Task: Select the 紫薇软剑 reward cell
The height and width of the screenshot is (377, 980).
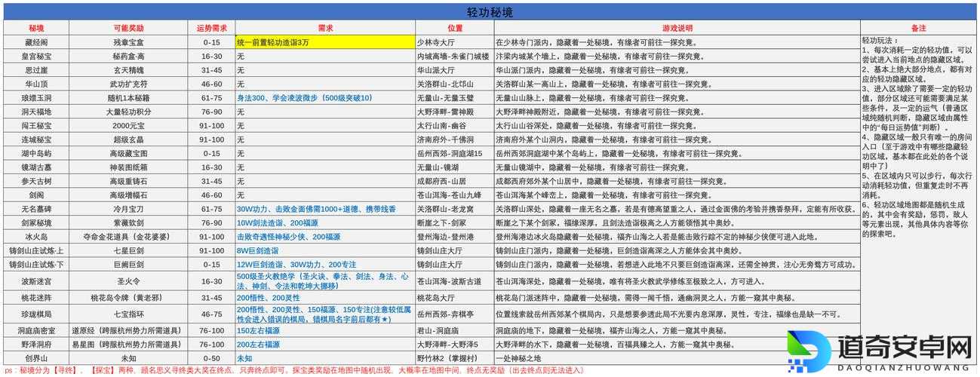Action: (129, 222)
